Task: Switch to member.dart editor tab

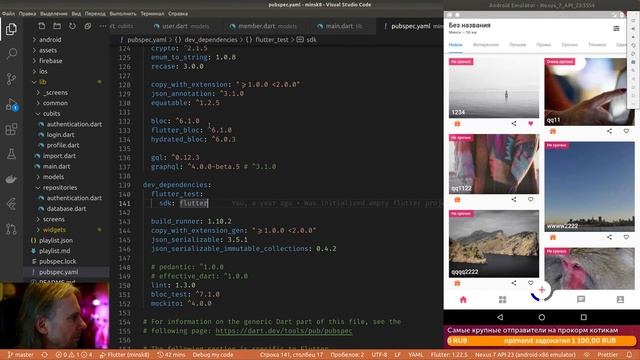Action: (263, 26)
